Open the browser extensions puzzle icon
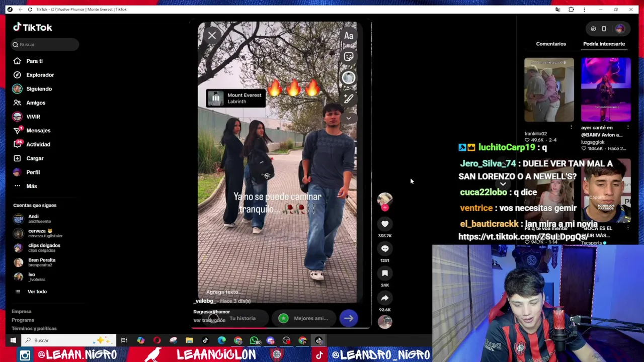Screen dimensions: 644x362 (571, 10)
